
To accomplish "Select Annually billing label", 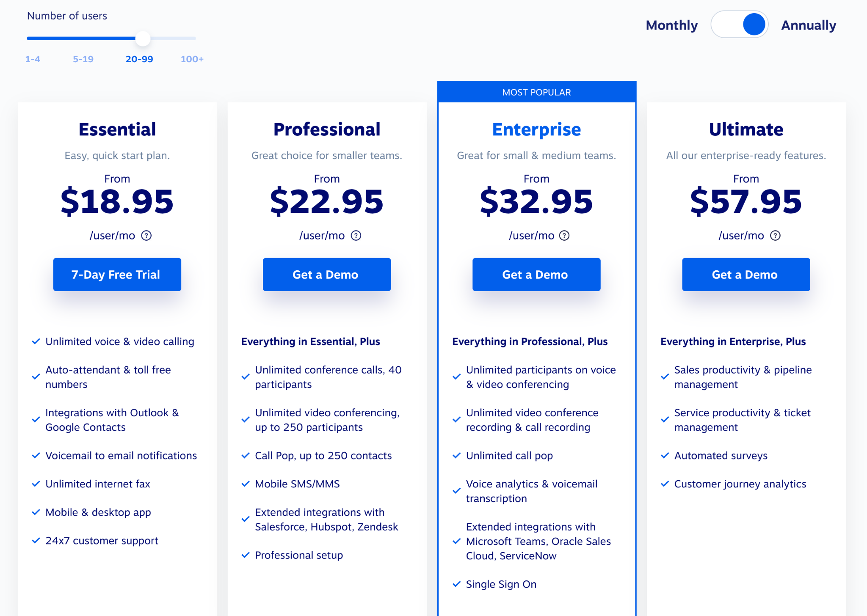I will (809, 25).
